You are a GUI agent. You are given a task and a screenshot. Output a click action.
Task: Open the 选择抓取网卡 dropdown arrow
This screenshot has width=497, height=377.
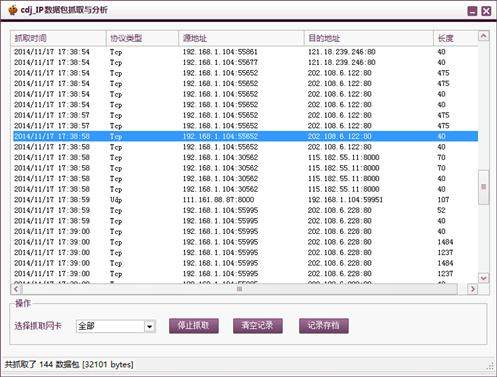tap(150, 326)
